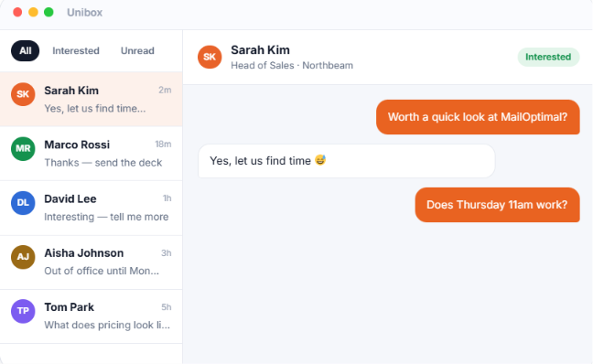Click 'What does pricing look li...' preview
This screenshot has height=364, width=593.
click(x=107, y=325)
